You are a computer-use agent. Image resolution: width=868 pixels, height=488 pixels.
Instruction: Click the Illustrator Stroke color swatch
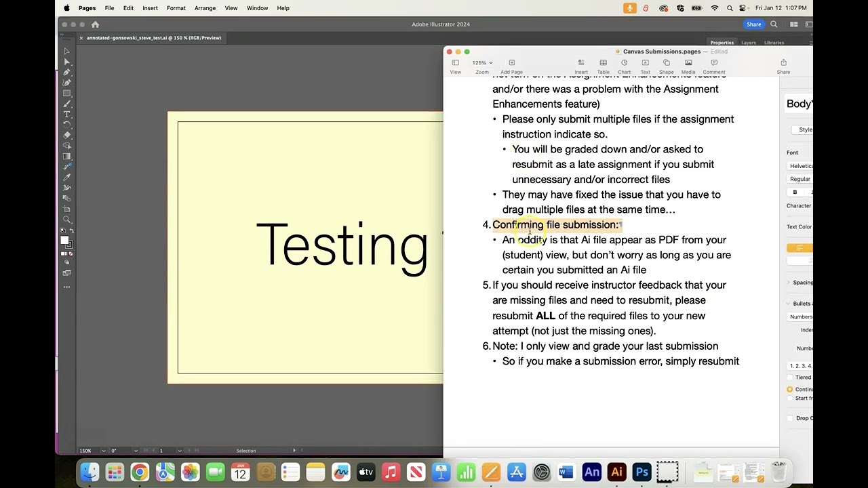tap(69, 244)
